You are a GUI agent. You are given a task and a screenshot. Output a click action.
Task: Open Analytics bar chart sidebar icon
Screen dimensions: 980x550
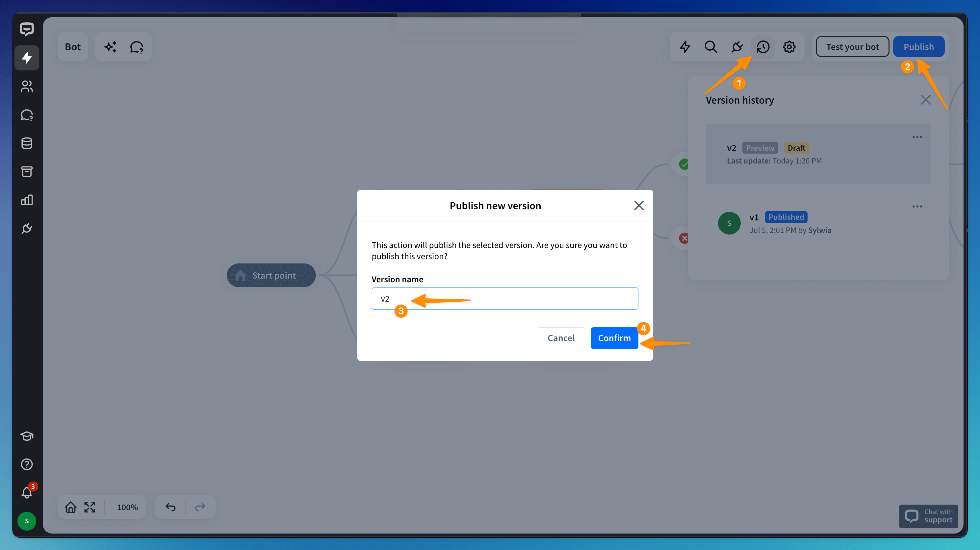pos(27,200)
